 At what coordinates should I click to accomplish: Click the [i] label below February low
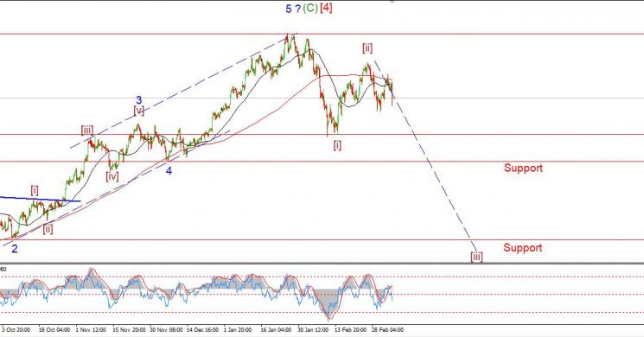point(337,145)
